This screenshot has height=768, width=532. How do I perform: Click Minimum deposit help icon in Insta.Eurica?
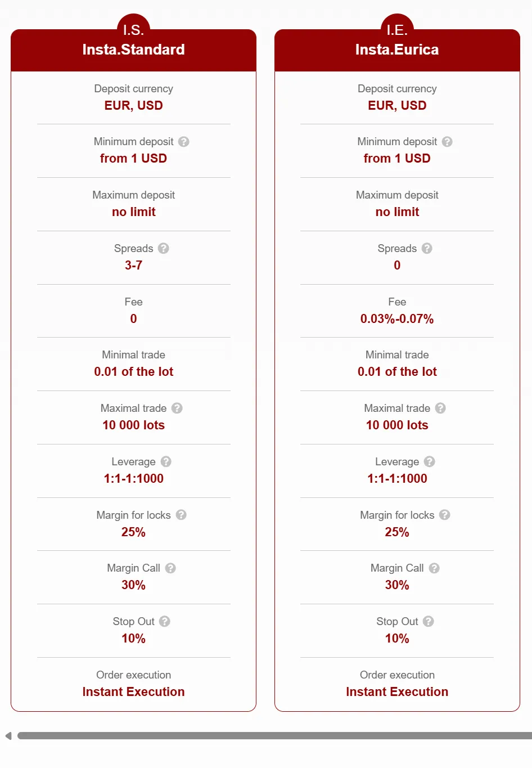click(x=447, y=142)
